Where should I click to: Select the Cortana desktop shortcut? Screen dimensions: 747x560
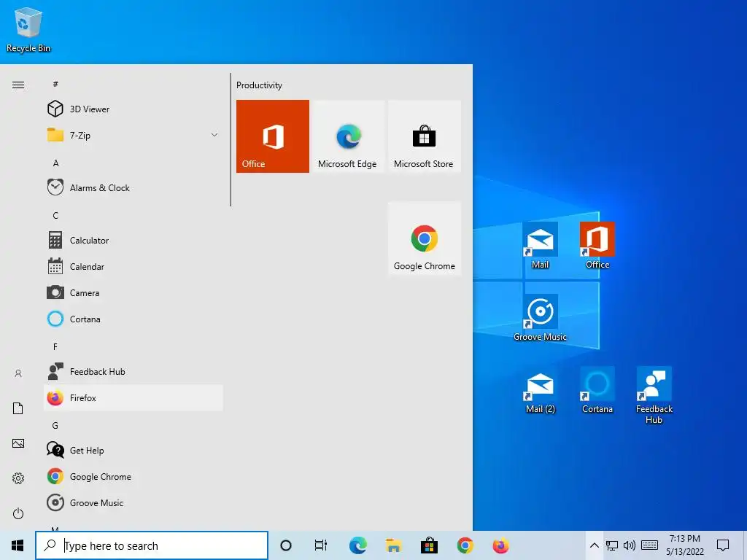point(597,390)
